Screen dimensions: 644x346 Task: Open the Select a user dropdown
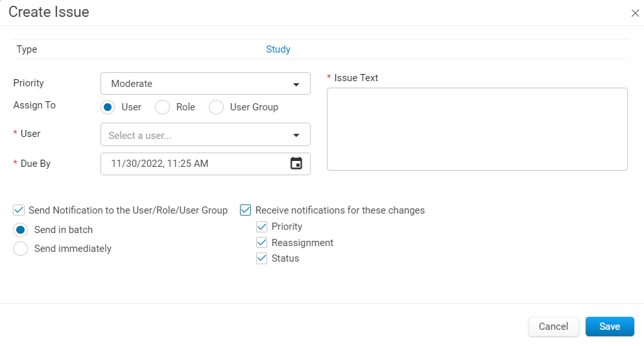[x=206, y=135]
